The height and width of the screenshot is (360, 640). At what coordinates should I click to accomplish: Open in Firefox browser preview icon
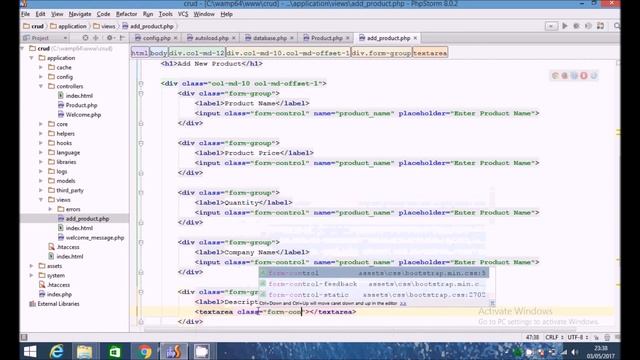[564, 76]
